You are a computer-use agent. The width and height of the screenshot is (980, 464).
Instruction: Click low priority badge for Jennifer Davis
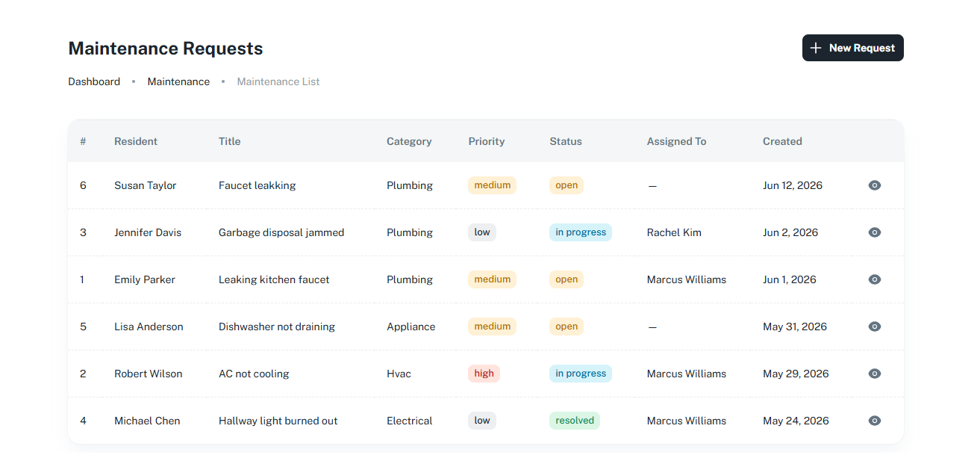pyautogui.click(x=482, y=232)
